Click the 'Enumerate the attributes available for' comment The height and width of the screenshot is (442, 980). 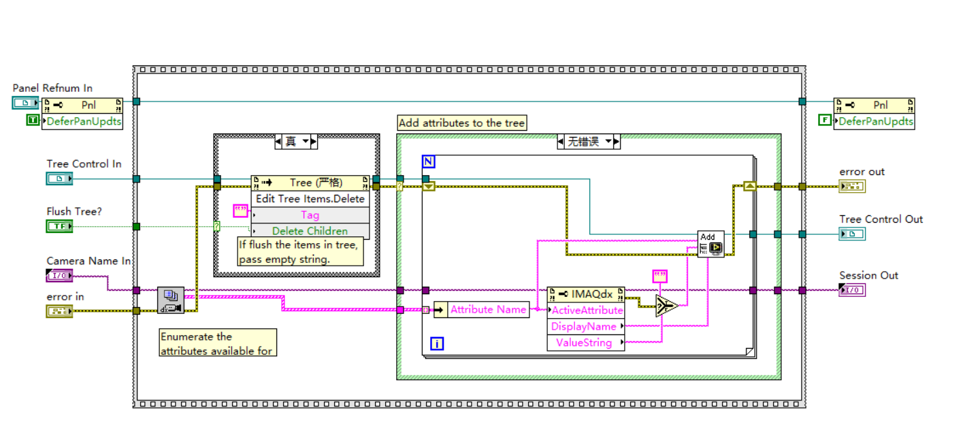[x=218, y=343]
